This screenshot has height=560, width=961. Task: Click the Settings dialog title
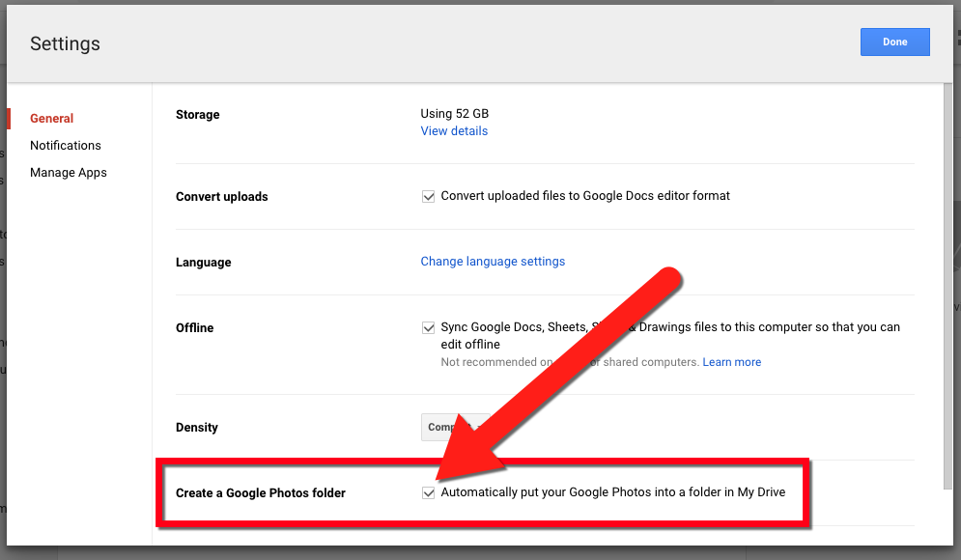click(65, 43)
